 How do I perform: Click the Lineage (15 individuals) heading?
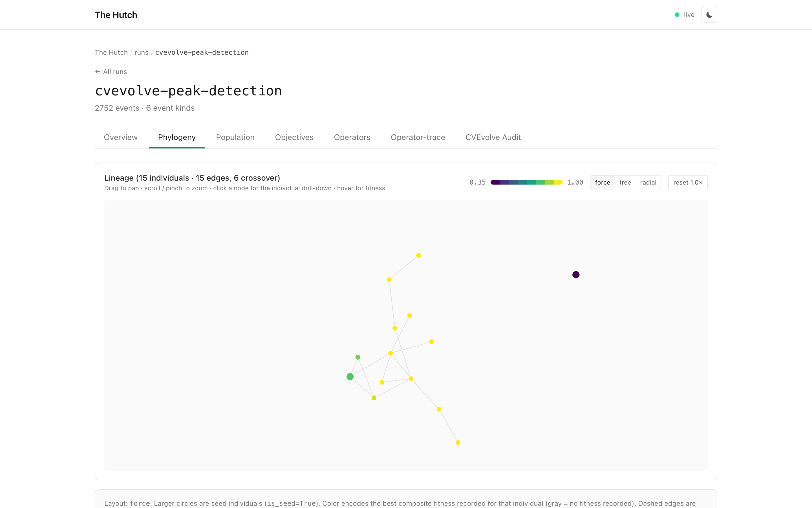click(192, 178)
